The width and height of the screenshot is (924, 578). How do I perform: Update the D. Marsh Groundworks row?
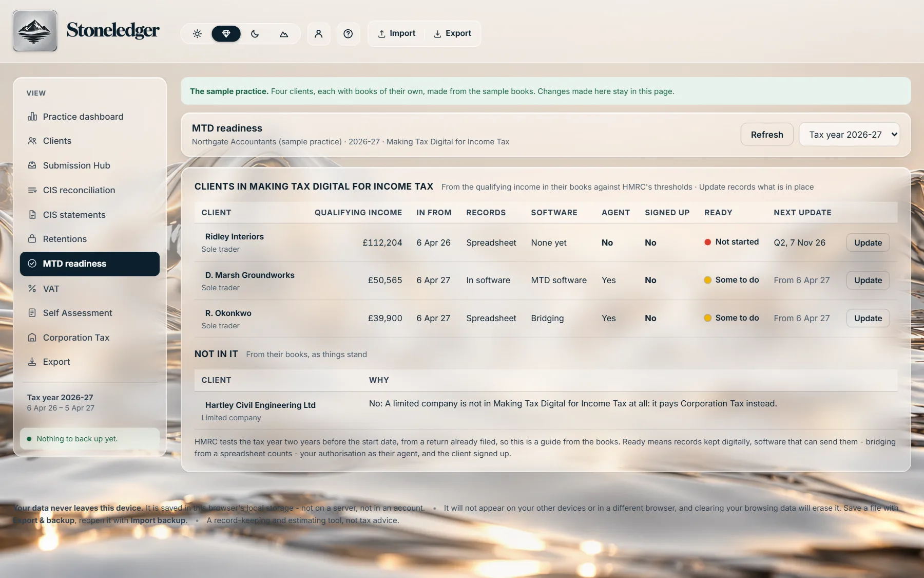point(868,280)
